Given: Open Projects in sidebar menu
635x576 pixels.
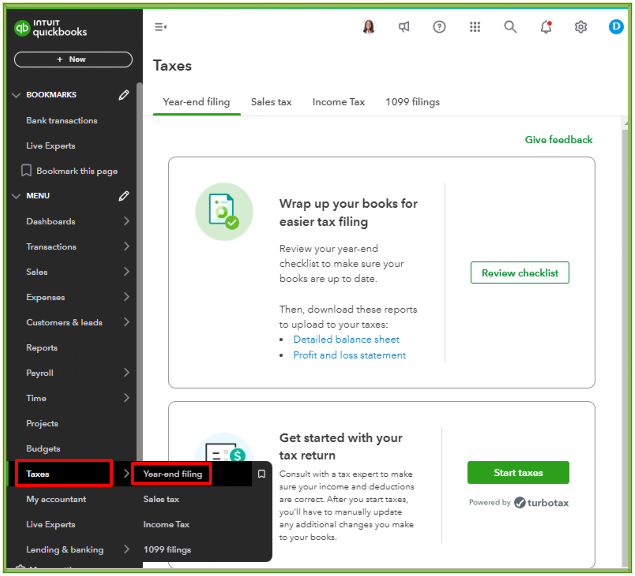Looking at the screenshot, I should [42, 423].
